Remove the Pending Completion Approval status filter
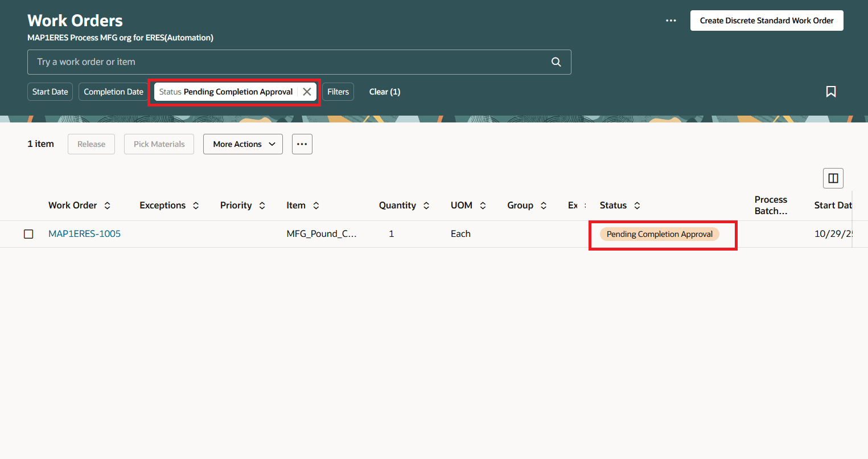Screen dimensions: 868x459 307,92
